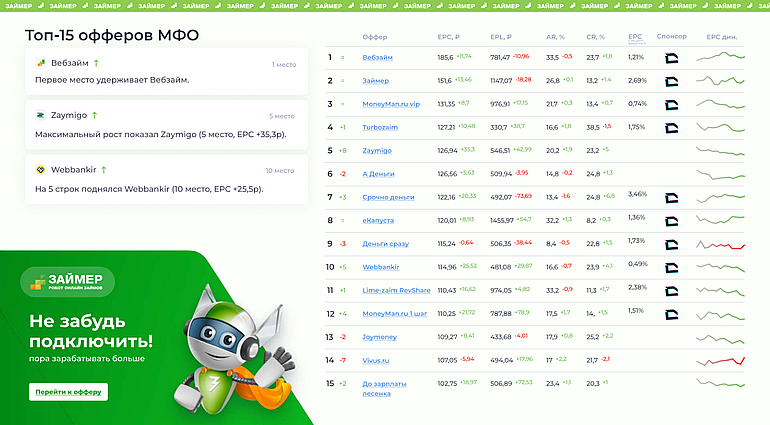The image size is (770, 425).
Task: Click the Zaymigo logo icon in card
Action: click(x=41, y=115)
